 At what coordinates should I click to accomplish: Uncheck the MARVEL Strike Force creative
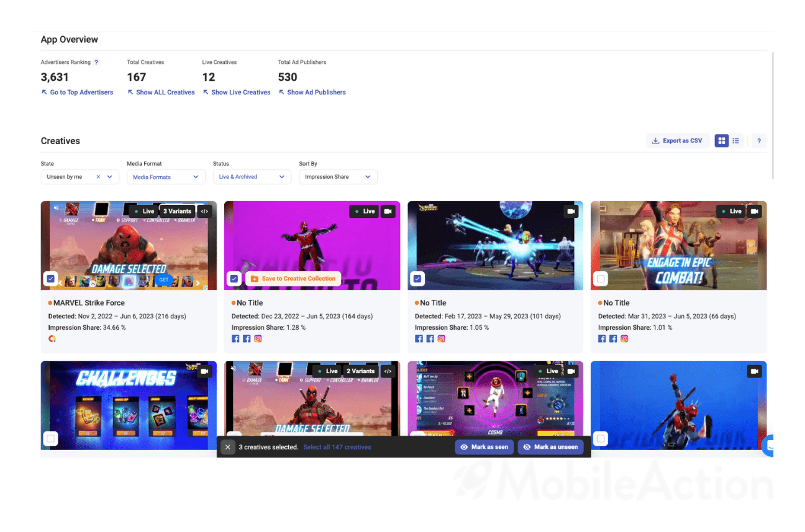tap(51, 279)
